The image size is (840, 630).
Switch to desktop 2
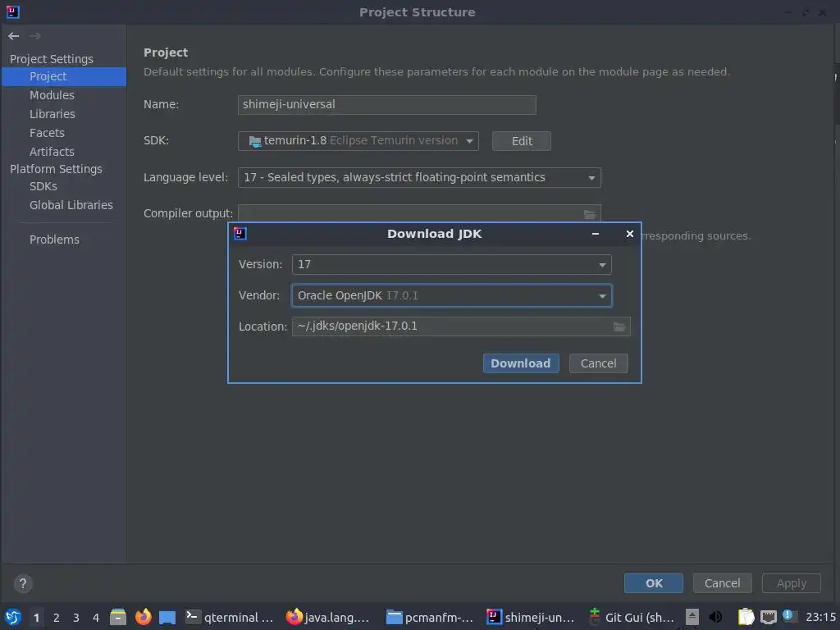[57, 617]
